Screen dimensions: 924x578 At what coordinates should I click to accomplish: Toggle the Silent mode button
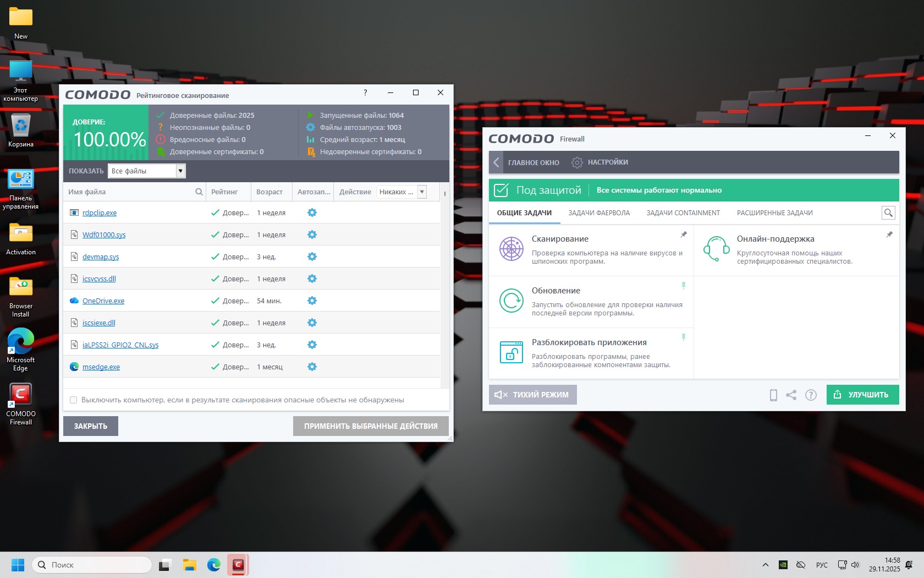(532, 395)
